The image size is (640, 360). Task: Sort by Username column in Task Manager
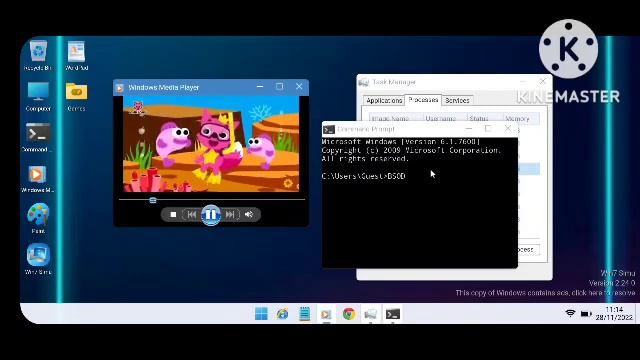(x=444, y=118)
